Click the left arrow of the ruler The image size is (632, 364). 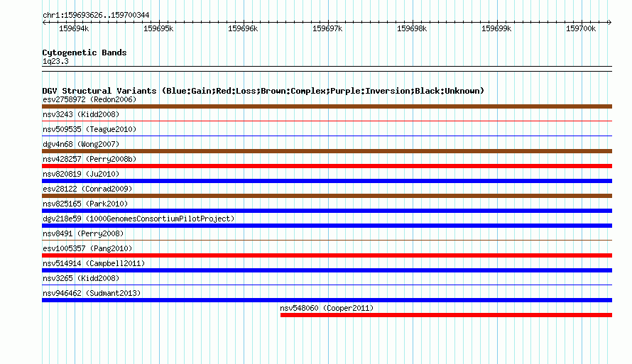tap(44, 22)
